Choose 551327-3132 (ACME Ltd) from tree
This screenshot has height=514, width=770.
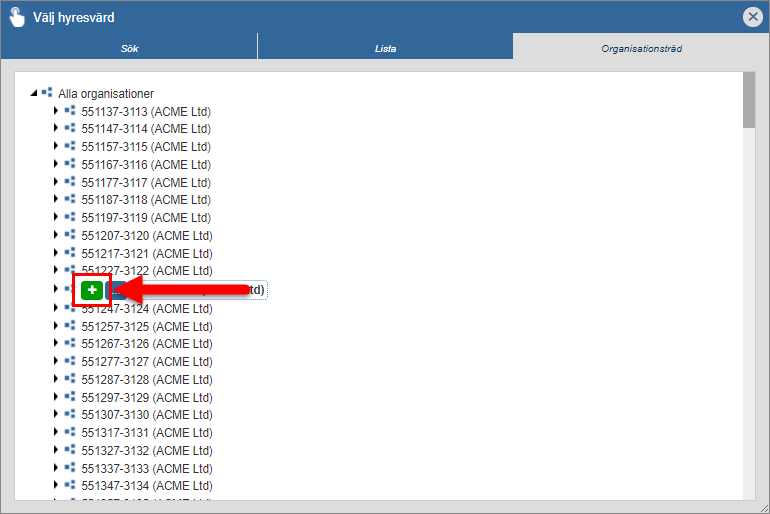tap(146, 451)
